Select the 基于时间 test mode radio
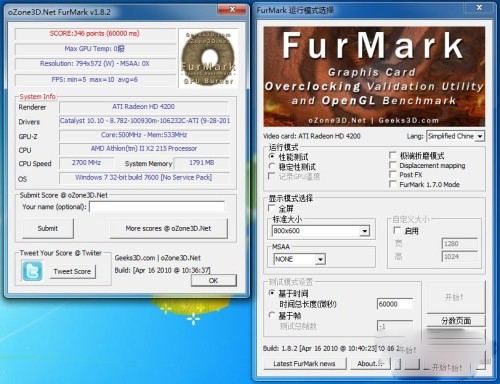Viewport: 500px width, 384px height. [272, 293]
